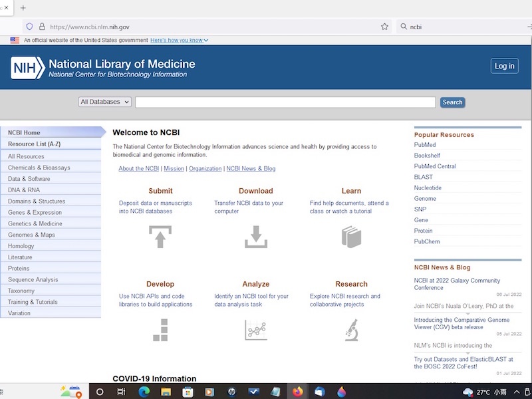Close the current browser tab
The width and height of the screenshot is (532, 399).
[6, 7]
